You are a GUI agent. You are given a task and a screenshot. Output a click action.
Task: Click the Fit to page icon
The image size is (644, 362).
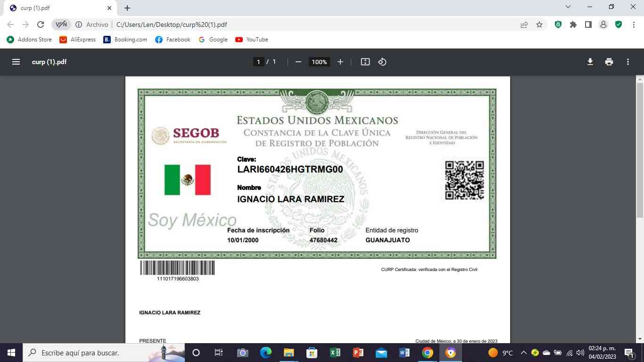click(x=365, y=62)
